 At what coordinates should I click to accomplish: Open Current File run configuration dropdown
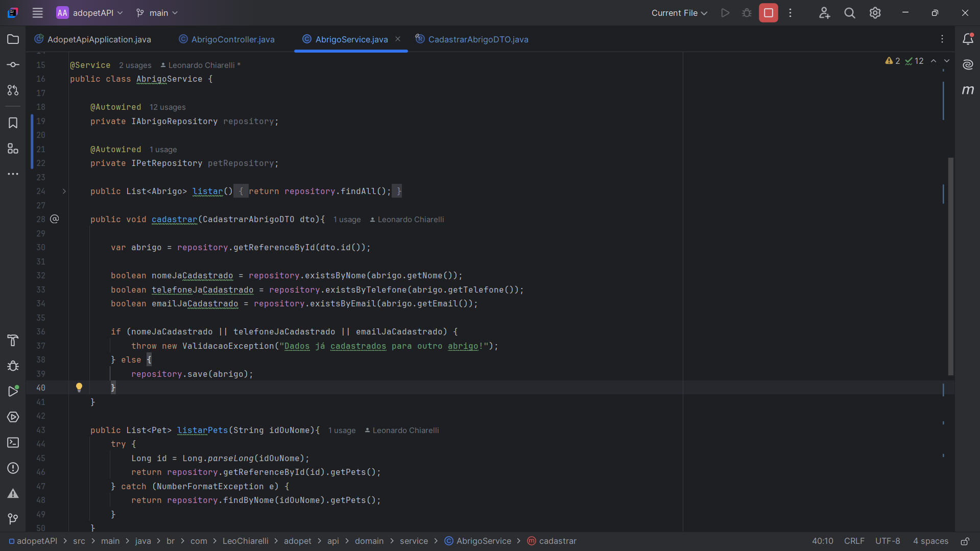coord(679,13)
